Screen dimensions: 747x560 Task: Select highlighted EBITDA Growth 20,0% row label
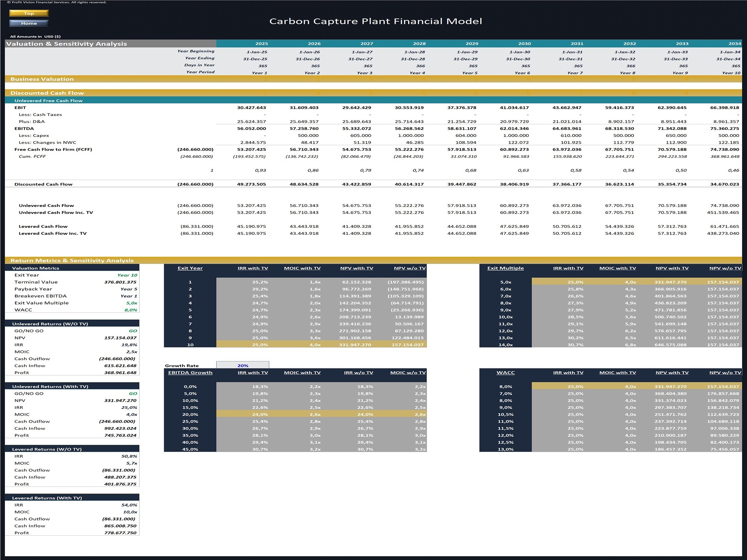click(x=190, y=414)
